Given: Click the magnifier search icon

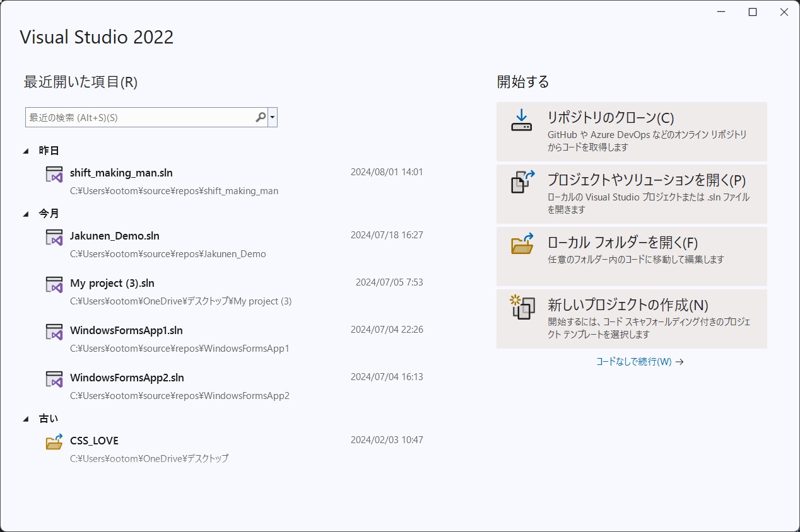Looking at the screenshot, I should point(261,117).
